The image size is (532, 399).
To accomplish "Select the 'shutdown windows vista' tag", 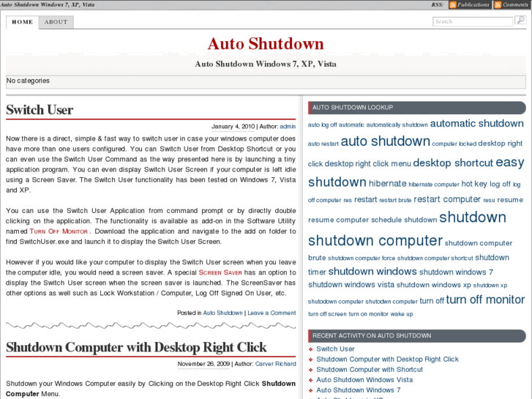I will point(351,285).
